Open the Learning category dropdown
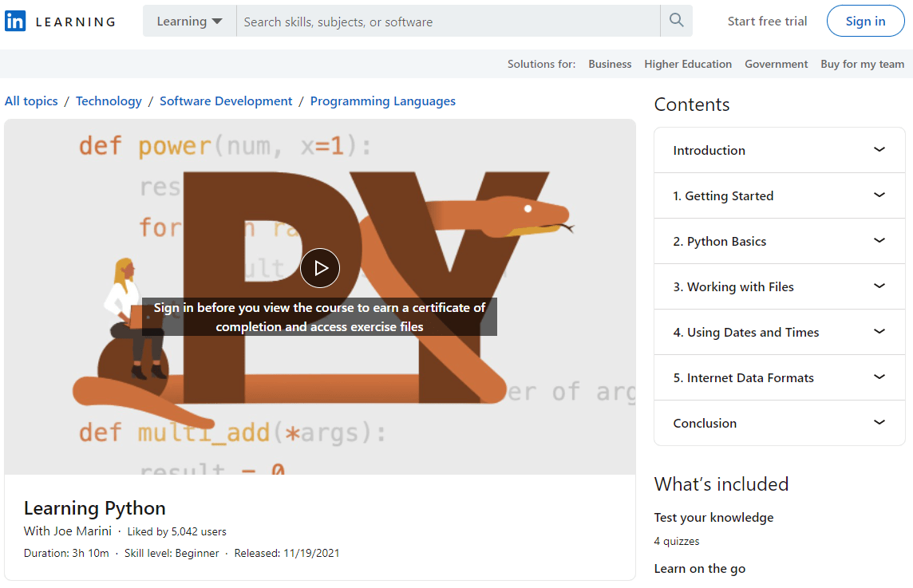The width and height of the screenshot is (913, 588). click(189, 22)
